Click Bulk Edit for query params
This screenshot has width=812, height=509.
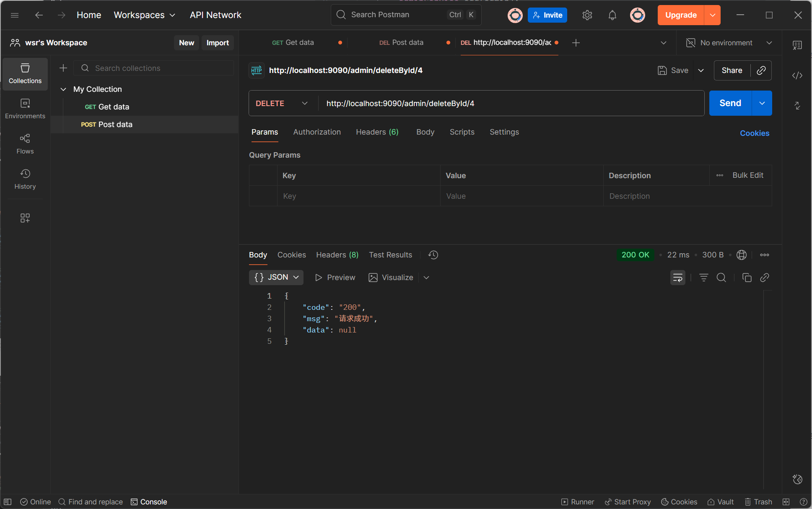(x=748, y=175)
